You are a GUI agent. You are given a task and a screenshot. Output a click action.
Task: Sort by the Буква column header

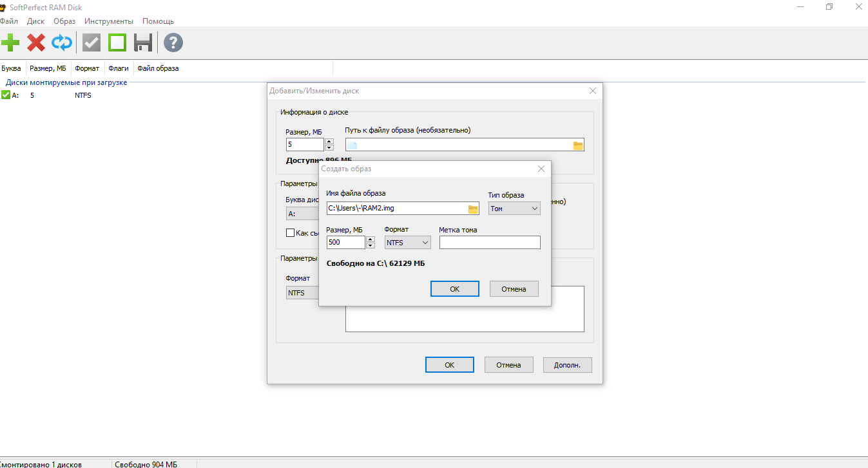pyautogui.click(x=11, y=68)
